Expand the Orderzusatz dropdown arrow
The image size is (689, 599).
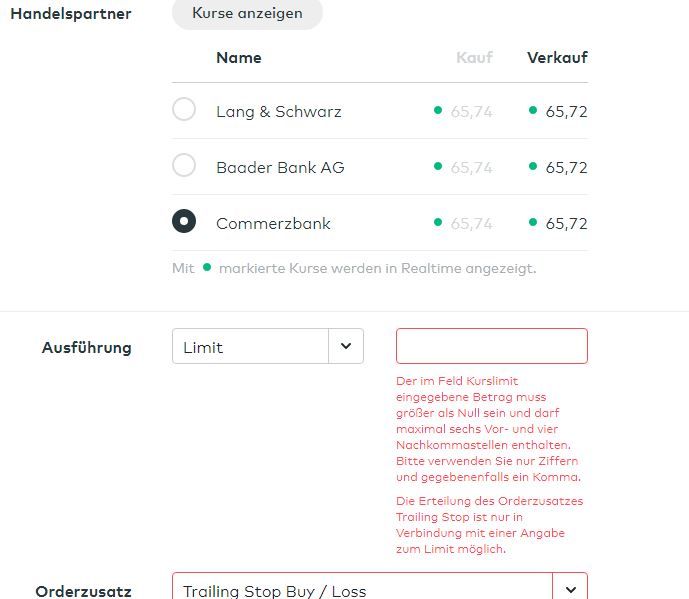(570, 589)
